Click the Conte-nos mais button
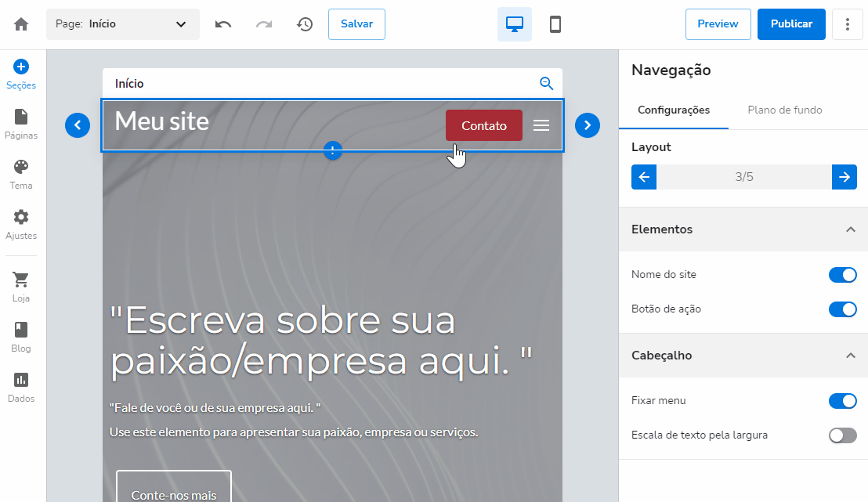Screen dimensions: 868x502 tap(174, 487)
